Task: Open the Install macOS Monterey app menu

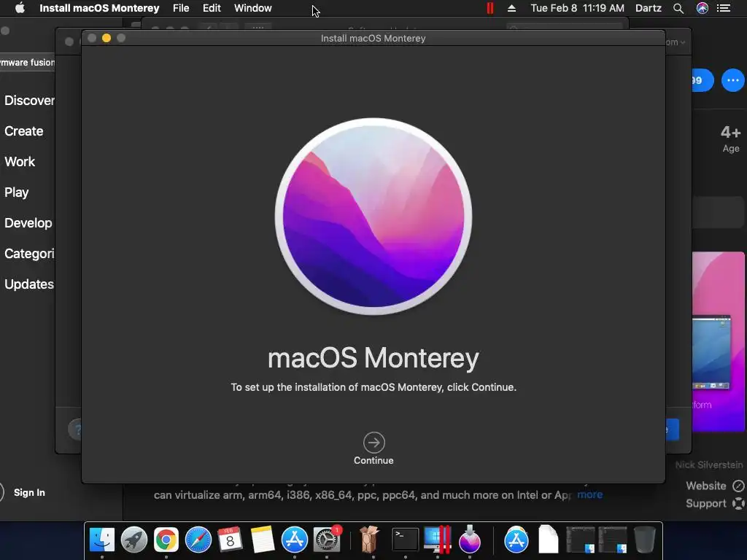Action: (99, 8)
